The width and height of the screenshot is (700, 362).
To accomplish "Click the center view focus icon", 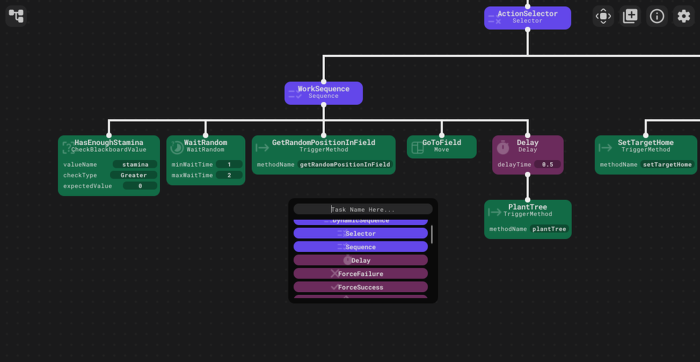I will (x=603, y=17).
